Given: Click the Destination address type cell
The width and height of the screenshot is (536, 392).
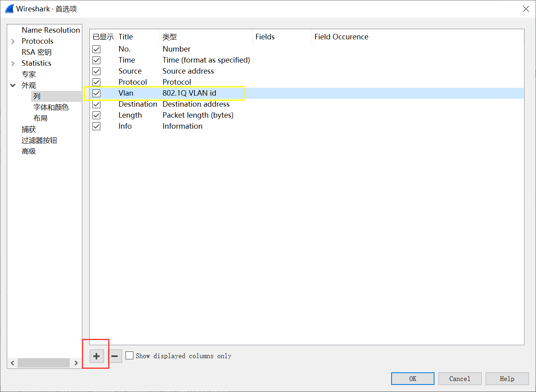Looking at the screenshot, I should (x=196, y=104).
